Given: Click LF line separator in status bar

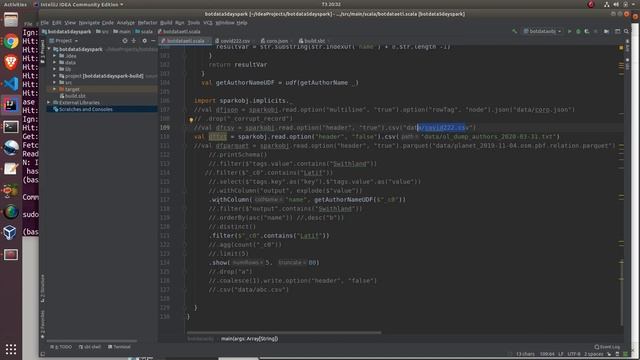Looking at the screenshot, I should point(561,354).
